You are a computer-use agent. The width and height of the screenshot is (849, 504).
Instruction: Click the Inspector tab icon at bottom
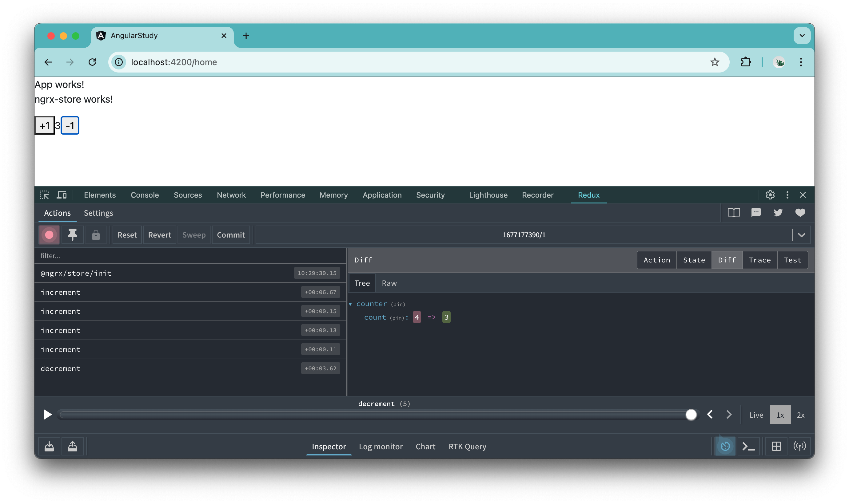pos(329,447)
